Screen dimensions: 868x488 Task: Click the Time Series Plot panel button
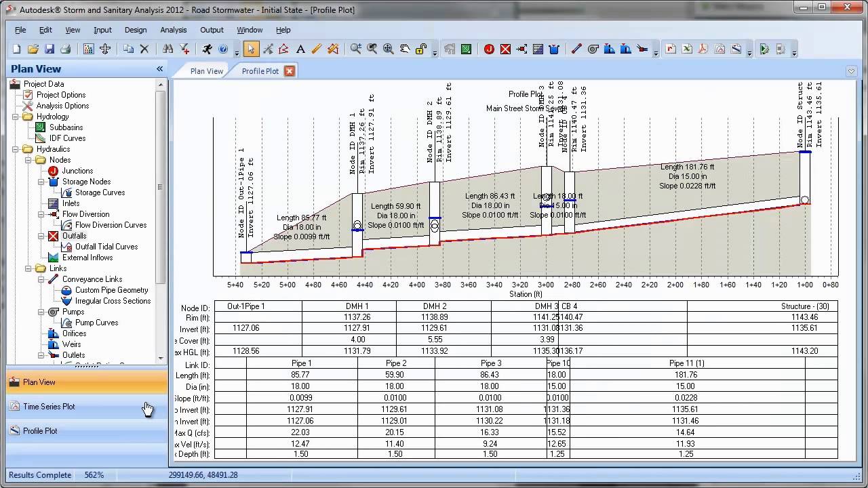49,407
